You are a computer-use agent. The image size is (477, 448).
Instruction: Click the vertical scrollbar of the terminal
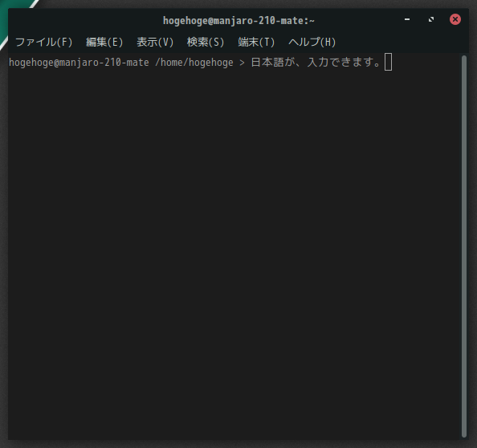coord(464,246)
